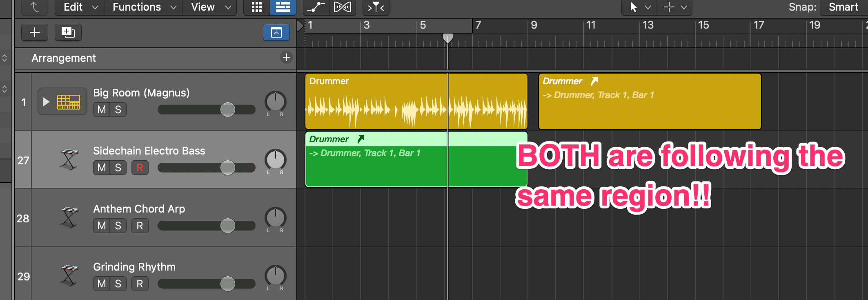Select the yellow Drummer waveform region
The image size is (868, 300).
(416, 101)
